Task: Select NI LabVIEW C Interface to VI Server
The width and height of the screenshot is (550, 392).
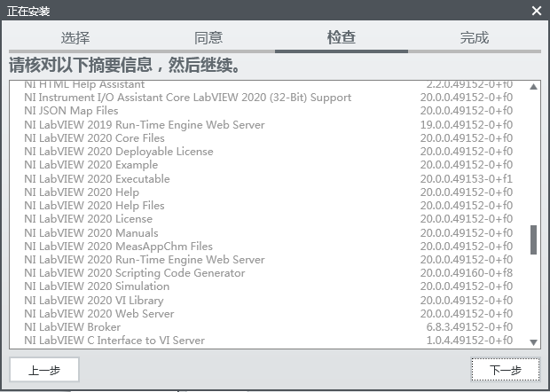Action: pyautogui.click(x=114, y=341)
